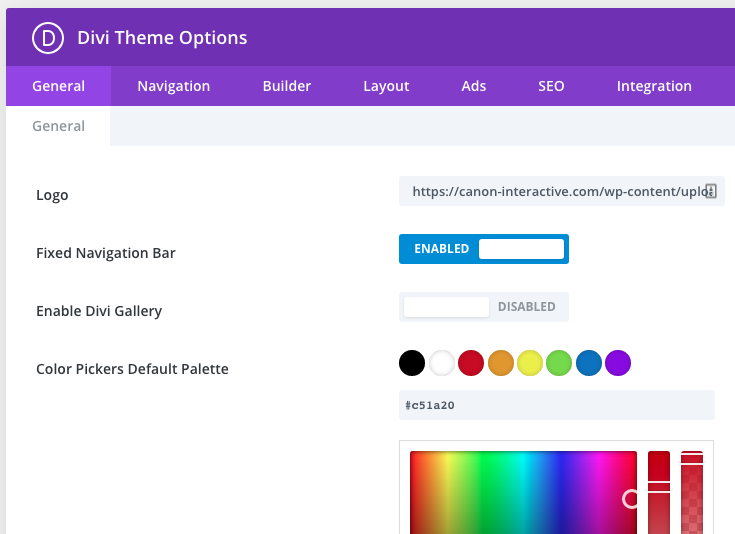
Task: Click the checkered opacity slider strip
Action: pyautogui.click(x=692, y=492)
